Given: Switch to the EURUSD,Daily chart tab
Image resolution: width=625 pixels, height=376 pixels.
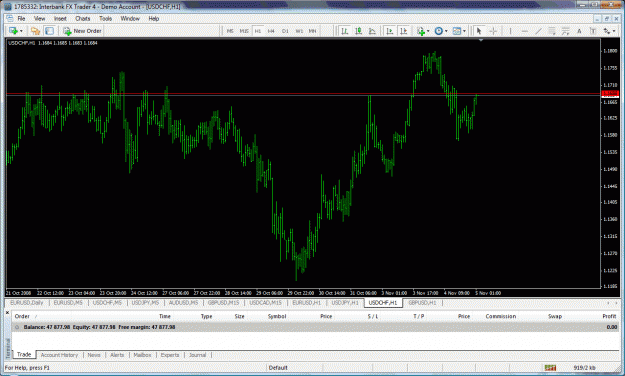Looking at the screenshot, I should (27, 303).
